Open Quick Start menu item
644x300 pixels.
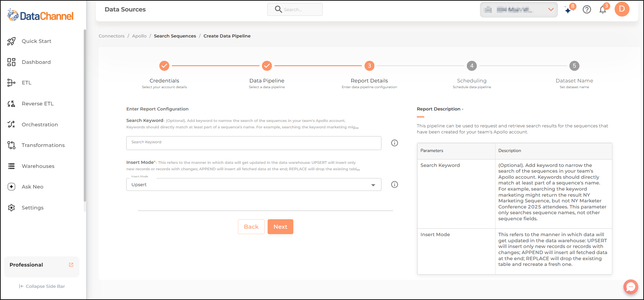click(36, 41)
